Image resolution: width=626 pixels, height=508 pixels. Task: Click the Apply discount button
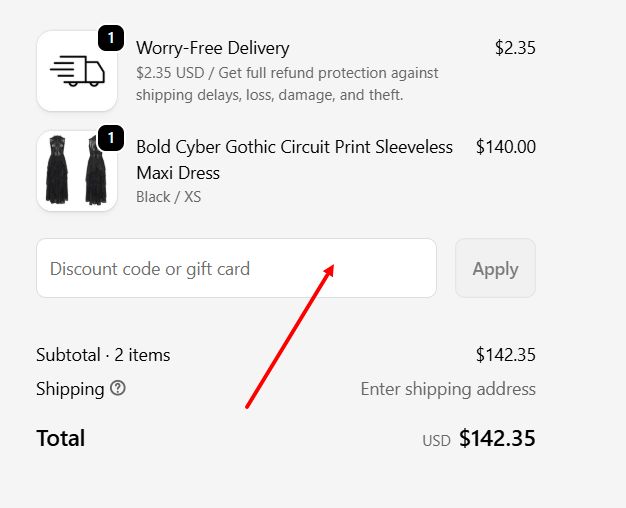[495, 268]
